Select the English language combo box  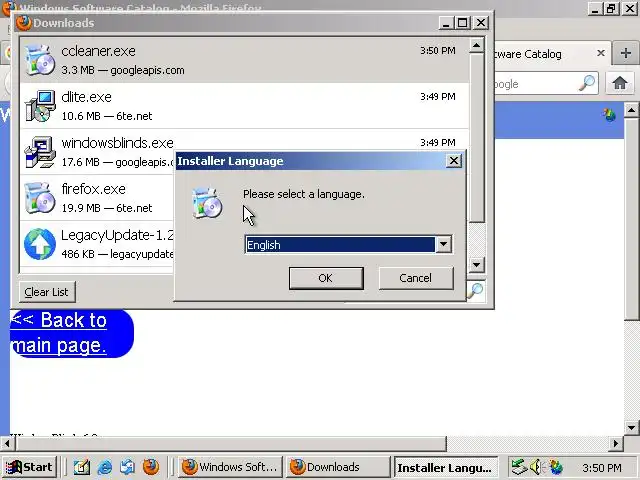[x=348, y=244]
